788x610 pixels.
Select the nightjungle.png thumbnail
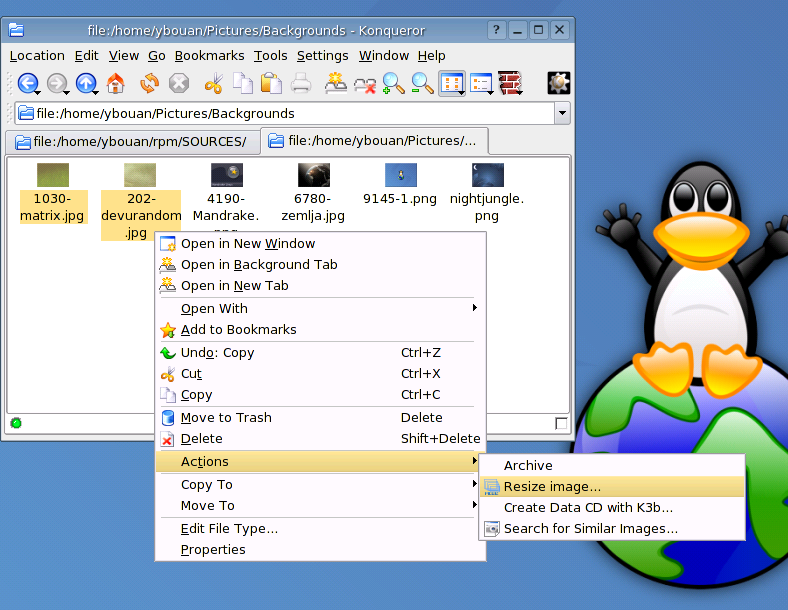coord(487,175)
